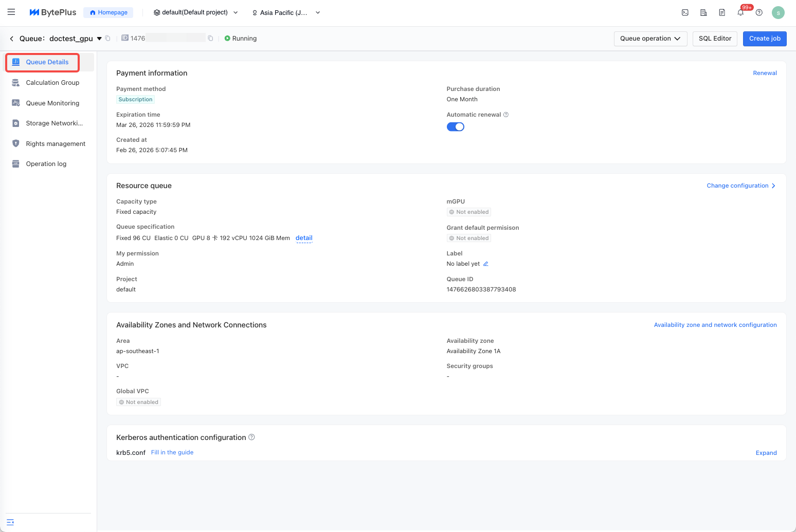The width and height of the screenshot is (796, 532).
Task: Click the Create job button
Action: coord(764,39)
